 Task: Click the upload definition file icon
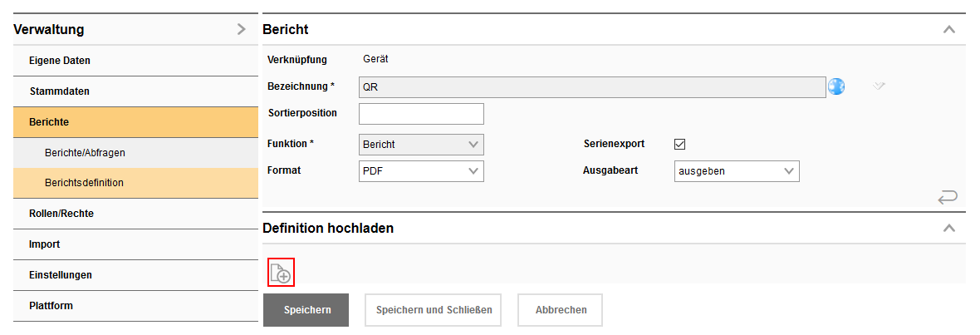pyautogui.click(x=281, y=272)
